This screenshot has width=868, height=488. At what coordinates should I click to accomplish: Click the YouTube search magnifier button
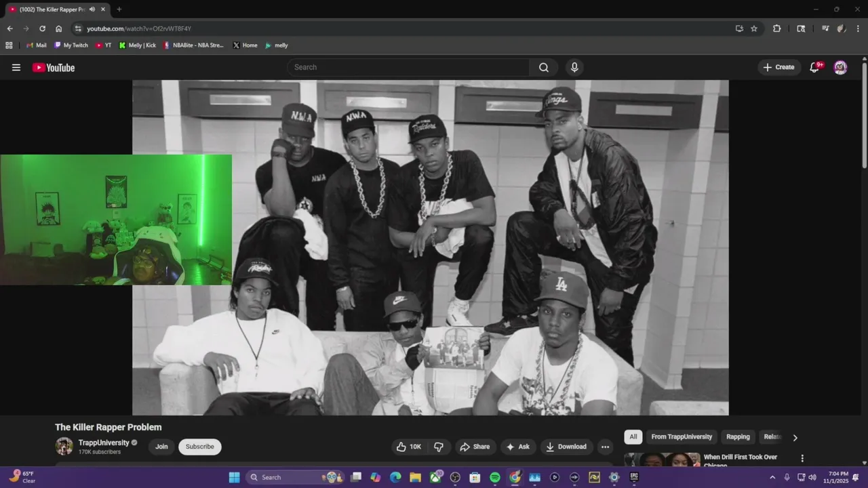(544, 67)
